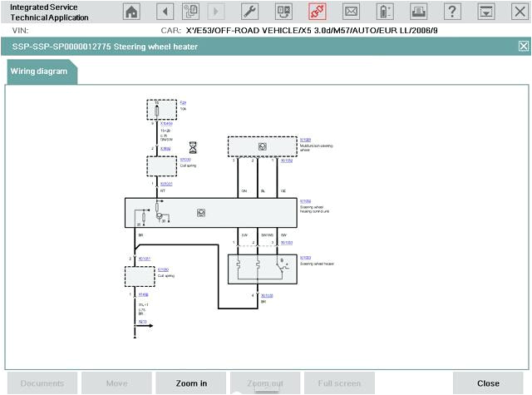Open the wrench service settings icon
Viewport: 532px width, 395px height.
point(249,11)
